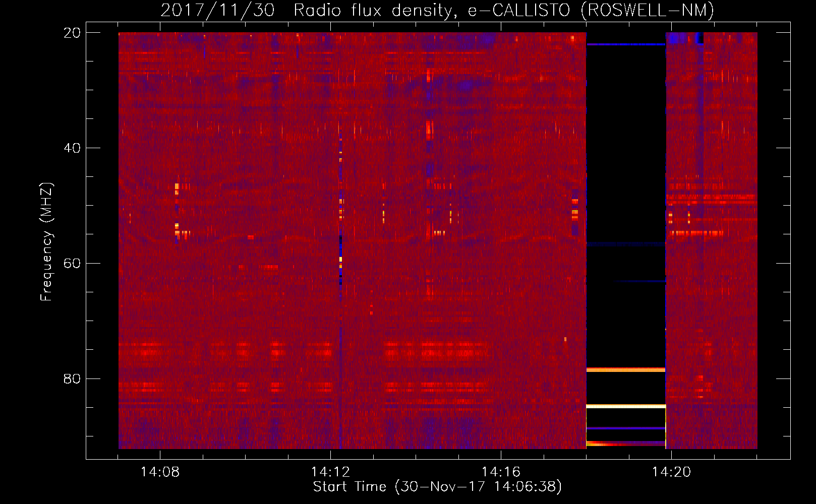Click the time tick label '14:16'
Image resolution: width=816 pixels, height=504 pixels.
click(501, 472)
